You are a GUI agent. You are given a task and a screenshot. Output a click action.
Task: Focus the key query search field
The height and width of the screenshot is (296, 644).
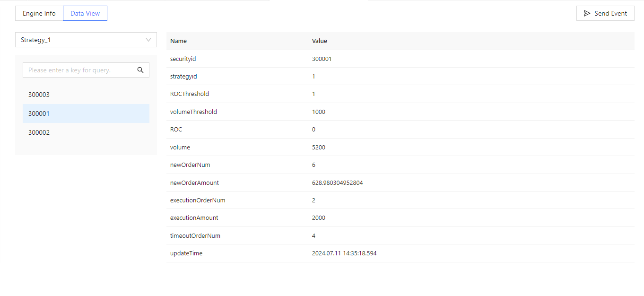coord(78,70)
